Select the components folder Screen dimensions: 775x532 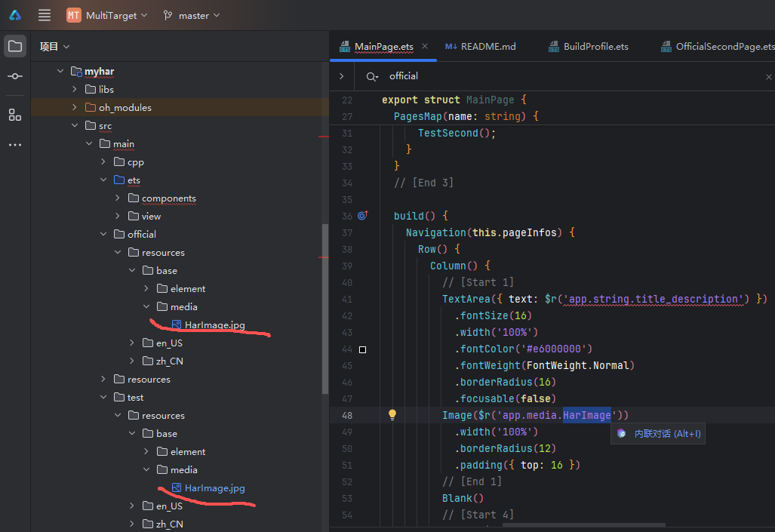click(168, 198)
